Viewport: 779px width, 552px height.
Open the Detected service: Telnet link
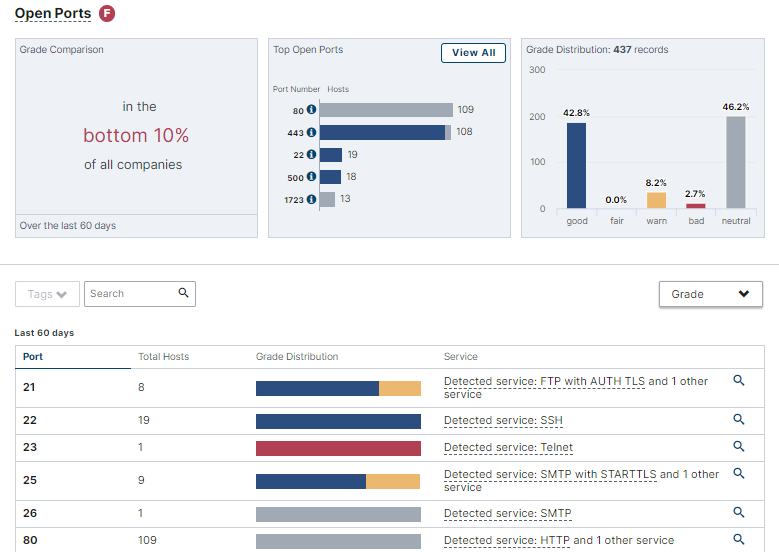508,448
